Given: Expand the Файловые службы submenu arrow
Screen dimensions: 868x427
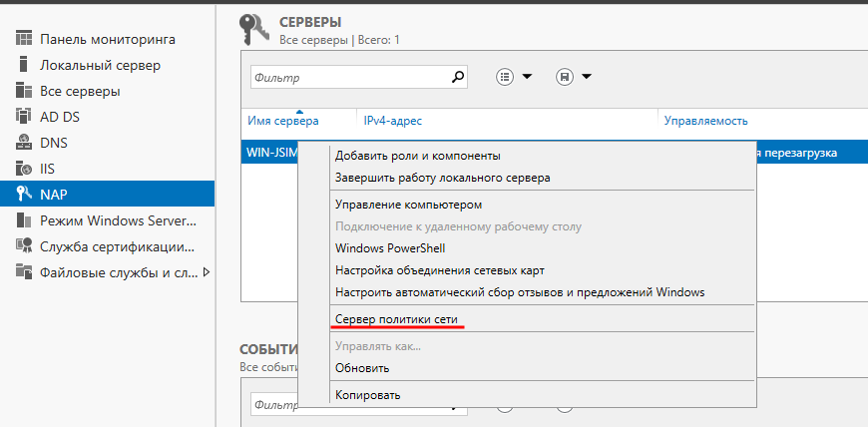Looking at the screenshot, I should [x=207, y=271].
